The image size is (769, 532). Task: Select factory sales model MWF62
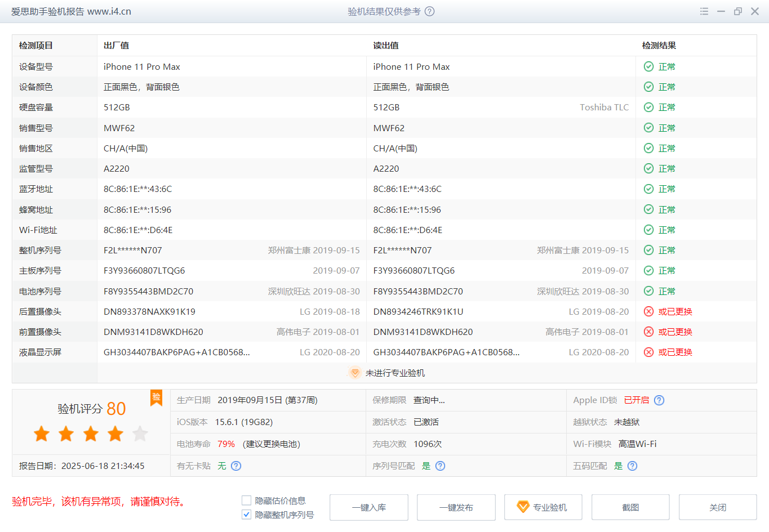pos(119,128)
